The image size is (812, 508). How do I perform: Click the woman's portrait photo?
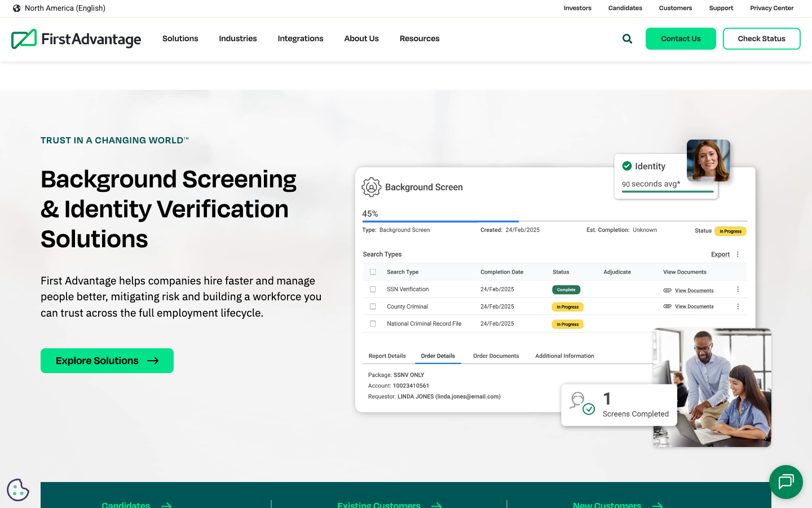pos(709,160)
